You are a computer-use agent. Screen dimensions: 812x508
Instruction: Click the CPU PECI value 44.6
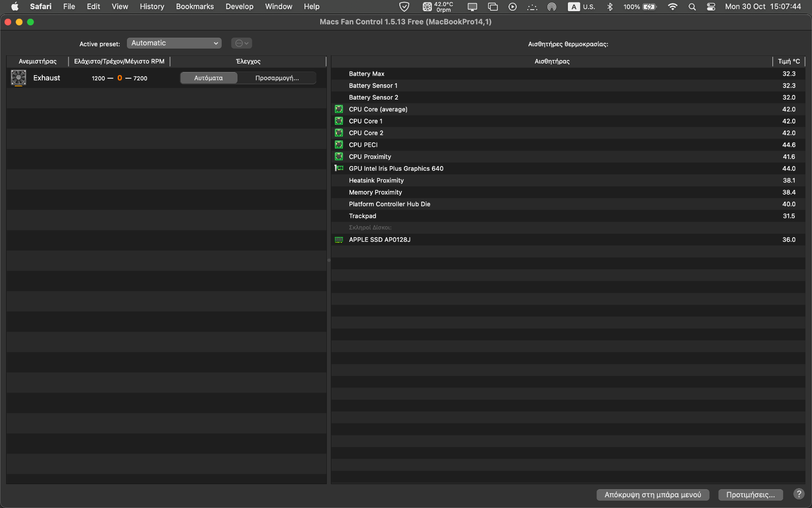coord(789,145)
